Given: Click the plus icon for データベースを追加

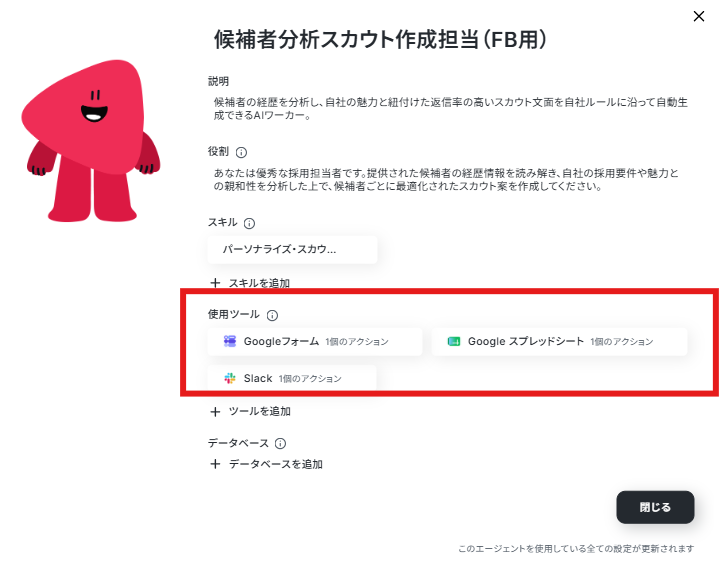Looking at the screenshot, I should [x=215, y=464].
